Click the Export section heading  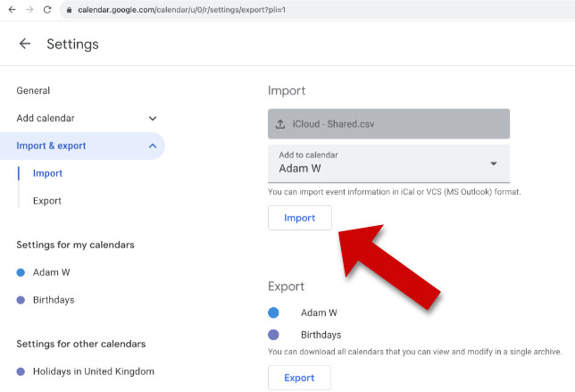click(286, 287)
